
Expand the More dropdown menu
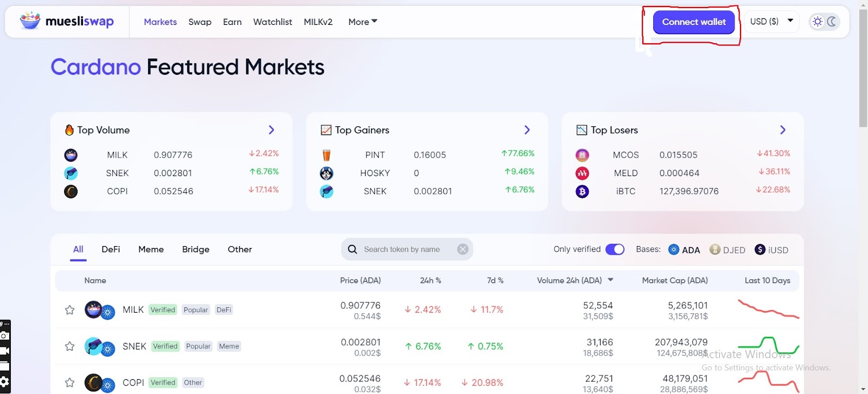(362, 22)
